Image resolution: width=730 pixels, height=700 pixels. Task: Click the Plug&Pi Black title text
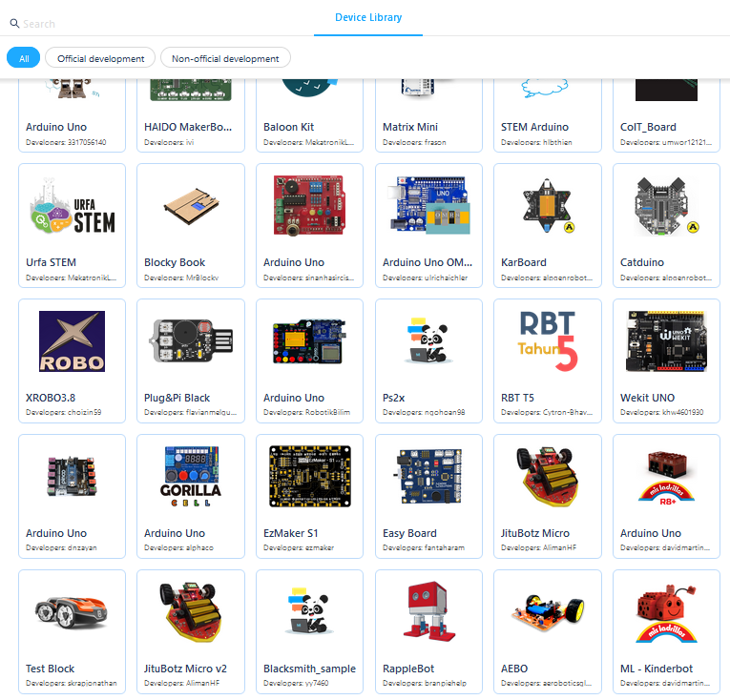(177, 398)
